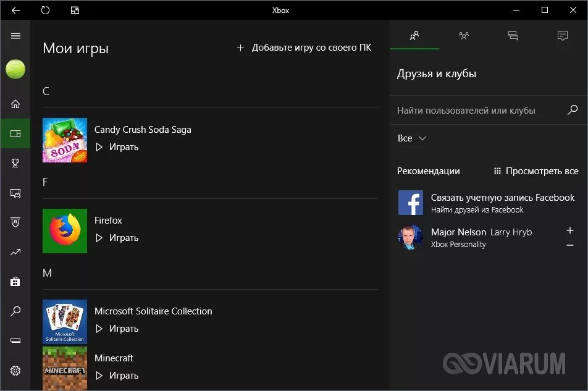
Task: Click 'Candy Crush Soda Saga' title
Action: click(x=143, y=130)
